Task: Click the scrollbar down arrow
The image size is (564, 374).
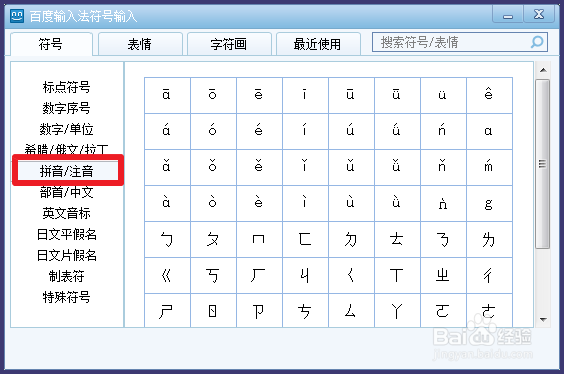Action: tap(543, 319)
